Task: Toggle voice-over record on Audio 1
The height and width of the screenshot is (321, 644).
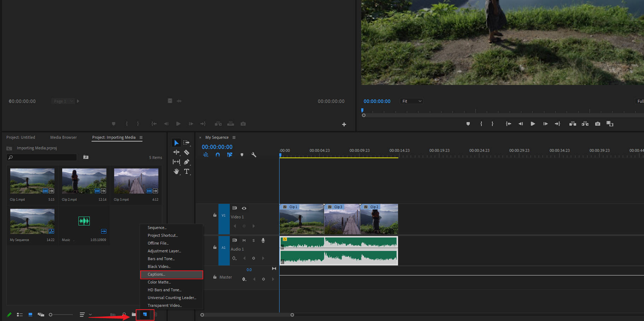Action: (x=263, y=240)
